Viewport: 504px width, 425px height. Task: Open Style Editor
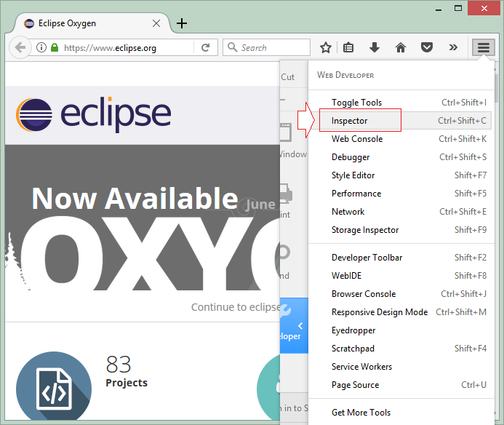point(401,175)
